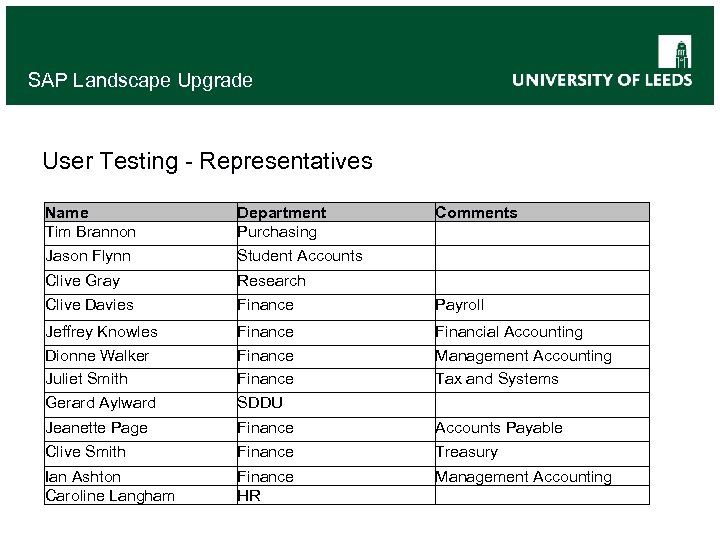The height and width of the screenshot is (540, 720).
Task: Click the Comments column header
Action: coord(476,212)
